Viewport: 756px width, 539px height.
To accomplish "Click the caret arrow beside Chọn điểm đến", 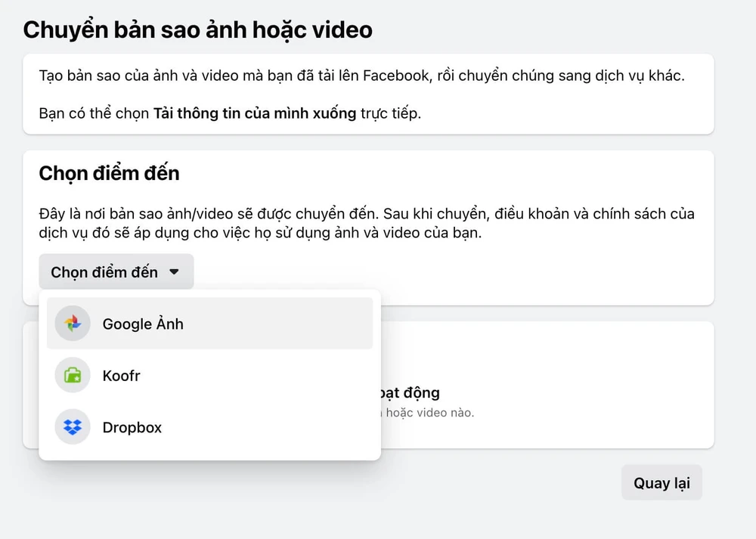I will 174,272.
